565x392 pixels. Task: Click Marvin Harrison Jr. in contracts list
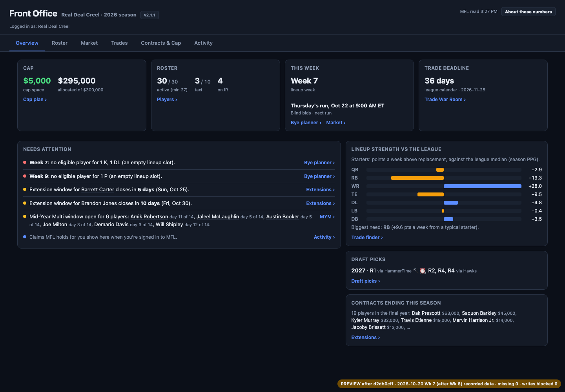click(x=473, y=320)
